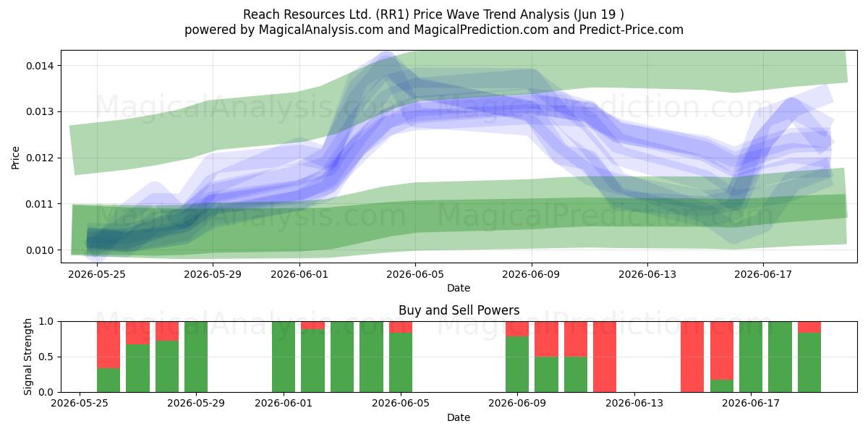
Task: Click 2026-05-29 tick under Buy and Sell chart
Action: tap(196, 404)
